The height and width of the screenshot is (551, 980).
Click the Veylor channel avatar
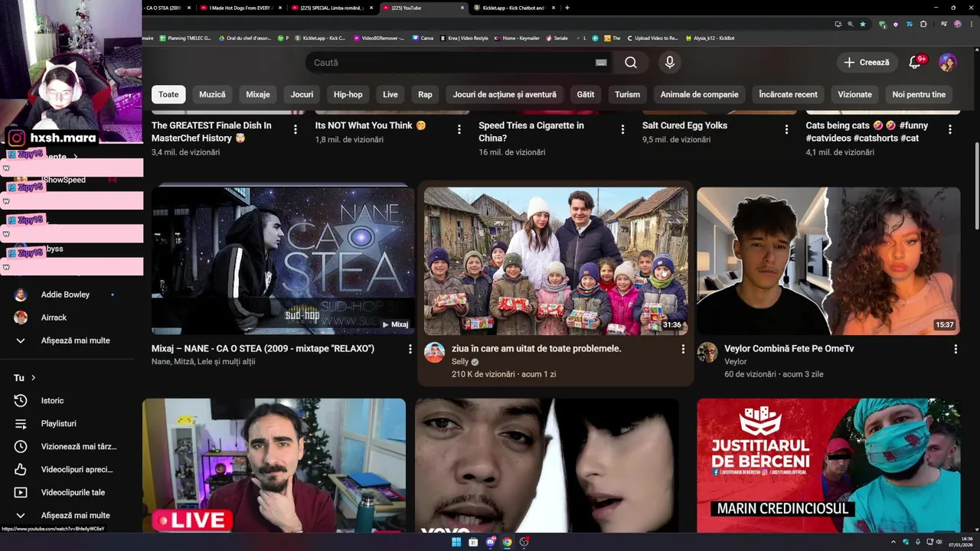[x=707, y=353]
